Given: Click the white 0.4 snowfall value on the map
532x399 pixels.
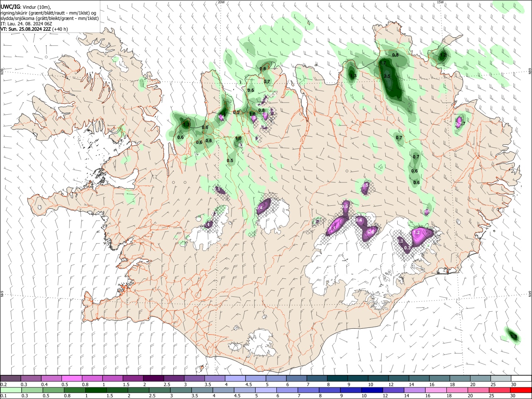Looking at the screenshot, I should click(x=359, y=220).
